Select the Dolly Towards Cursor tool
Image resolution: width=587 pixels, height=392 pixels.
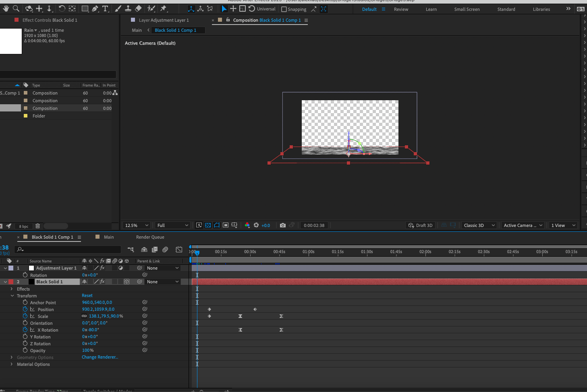click(49, 8)
